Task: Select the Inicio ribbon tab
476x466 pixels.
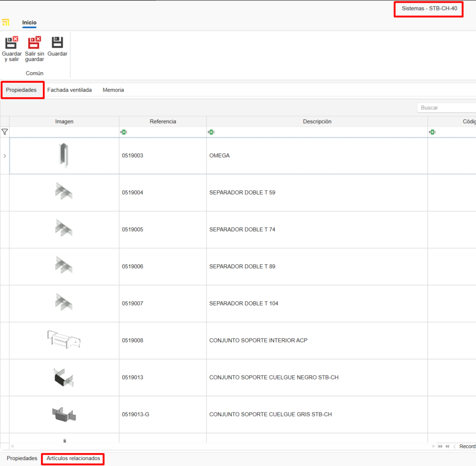Action: pos(29,23)
